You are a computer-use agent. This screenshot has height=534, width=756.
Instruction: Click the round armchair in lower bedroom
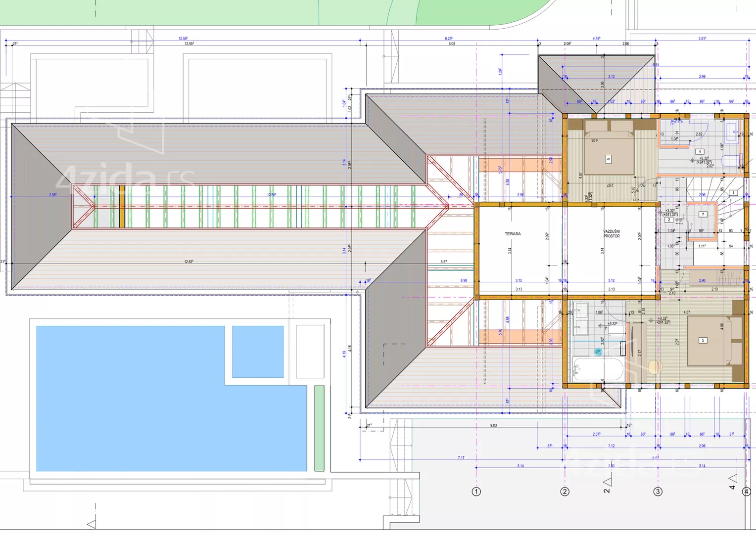click(x=654, y=367)
